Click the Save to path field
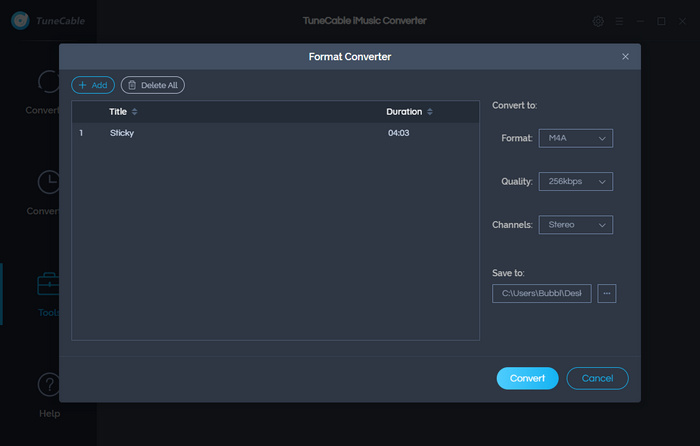This screenshot has width=700, height=446. 542,293
